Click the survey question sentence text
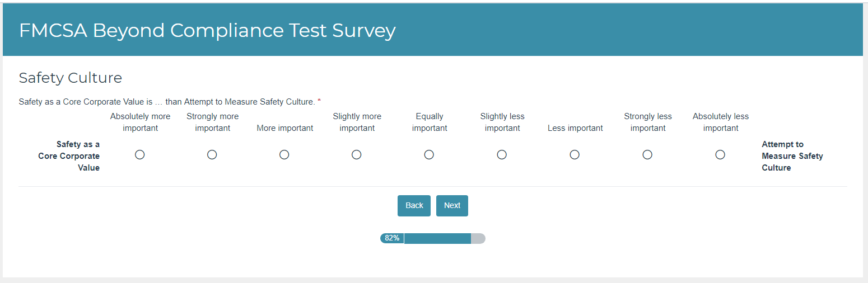Screen dimensions: 868x283 167,102
